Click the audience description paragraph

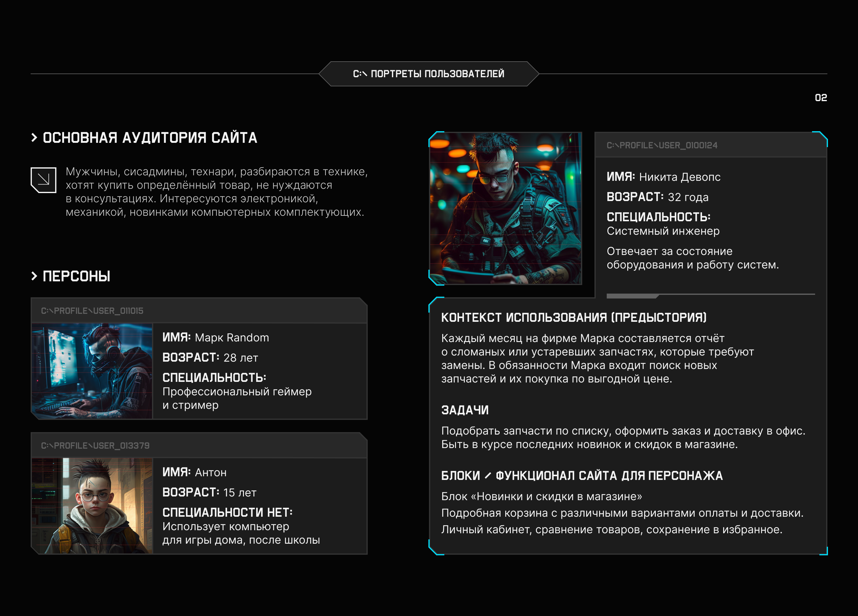[216, 192]
